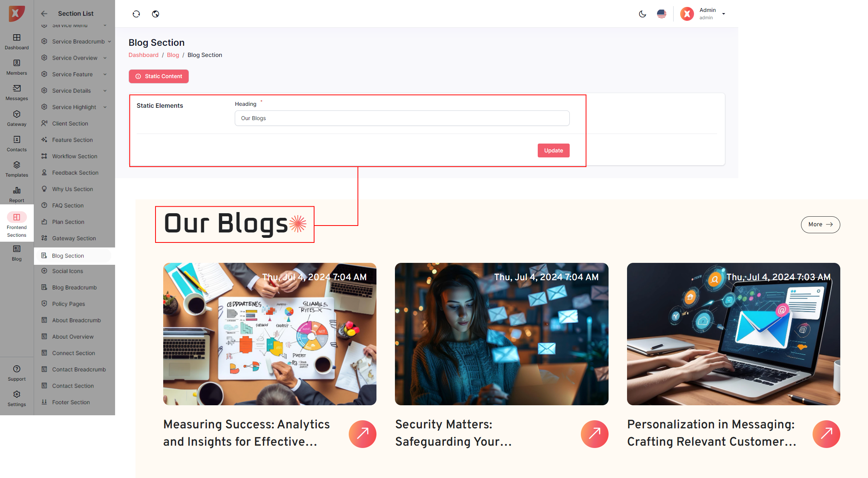Viewport: 868px width, 478px height.
Task: Open the US flag language selector
Action: (x=662, y=14)
